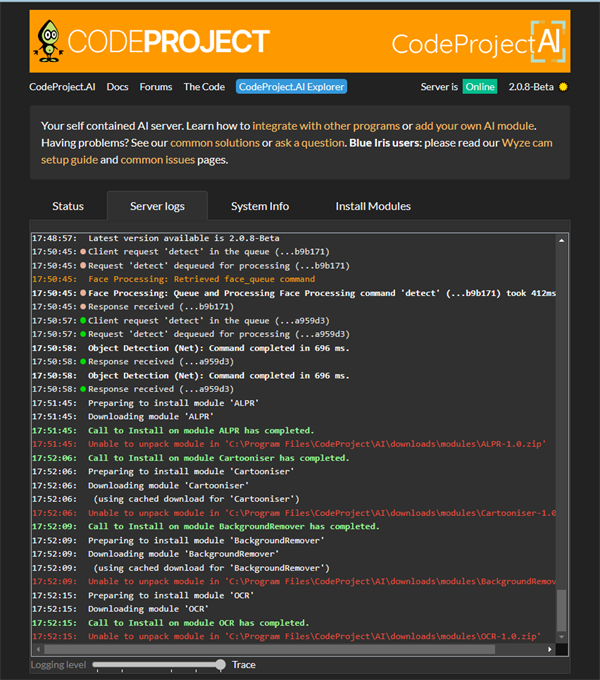Screen dimensions: 600x680
Task: Open 'add your own AI module' link
Action: [475, 126]
